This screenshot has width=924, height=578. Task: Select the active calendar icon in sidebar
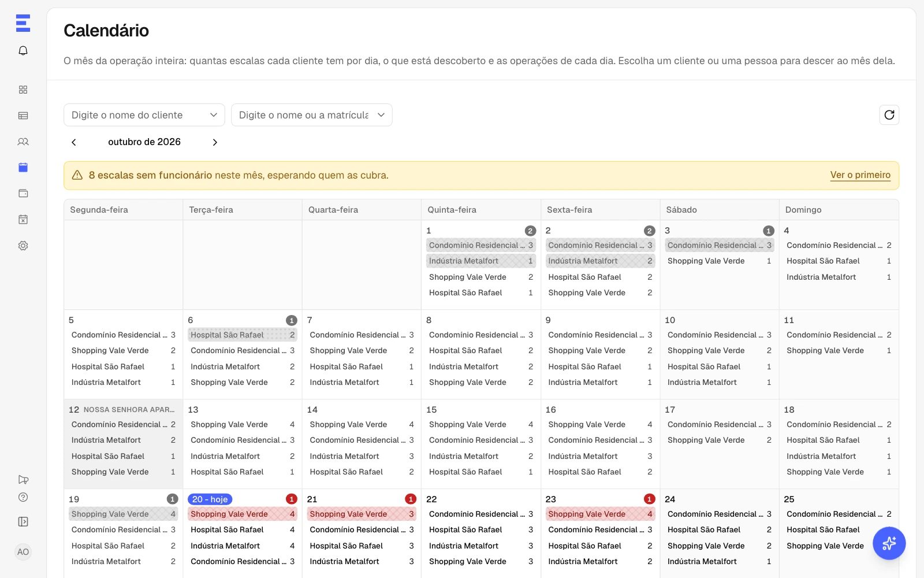pos(23,168)
